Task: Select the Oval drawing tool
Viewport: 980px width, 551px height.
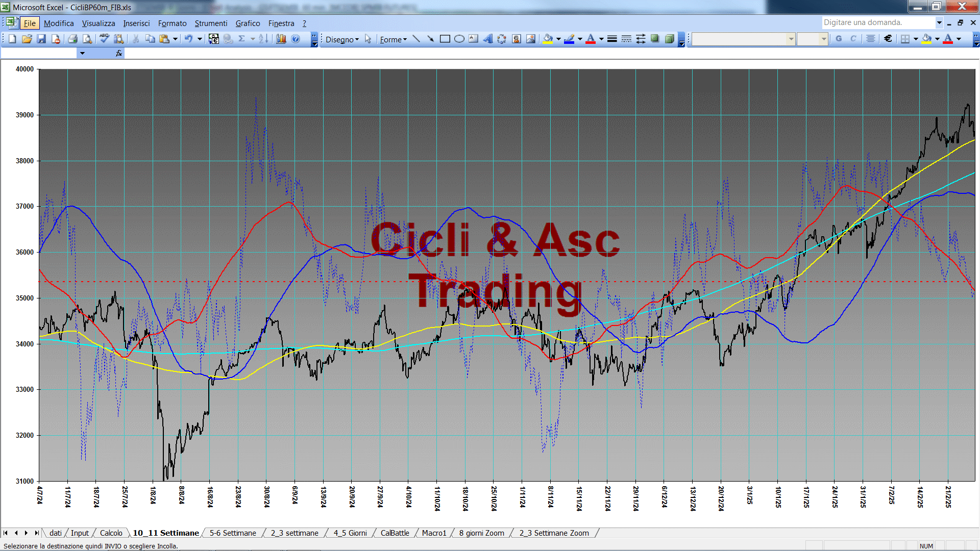Action: (x=459, y=39)
